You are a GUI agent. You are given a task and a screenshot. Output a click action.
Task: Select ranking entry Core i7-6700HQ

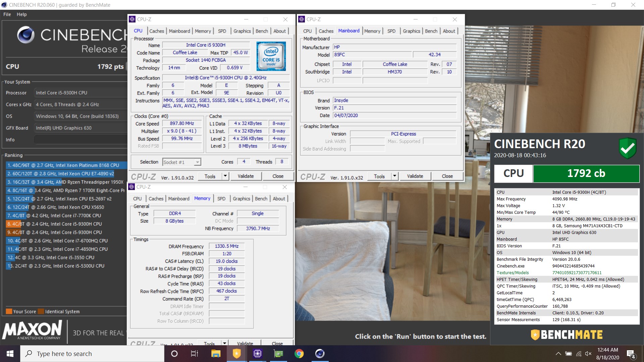coord(66,241)
